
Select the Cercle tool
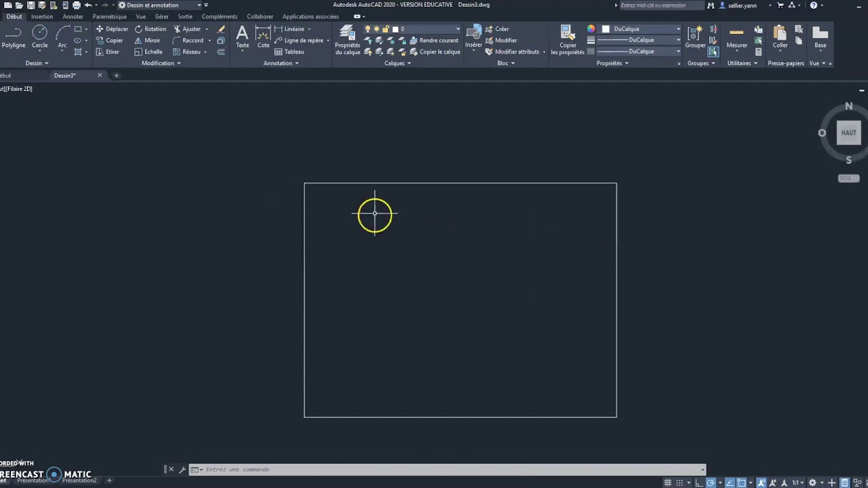pos(39,37)
